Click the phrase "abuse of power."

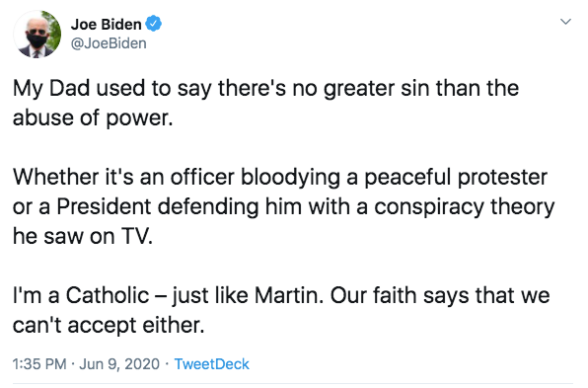pyautogui.click(x=93, y=118)
